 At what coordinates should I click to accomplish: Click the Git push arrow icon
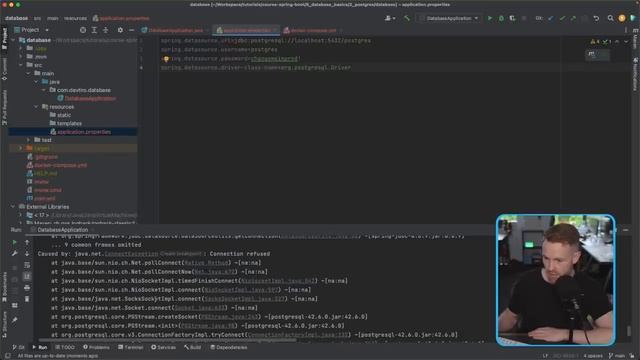click(x=573, y=18)
